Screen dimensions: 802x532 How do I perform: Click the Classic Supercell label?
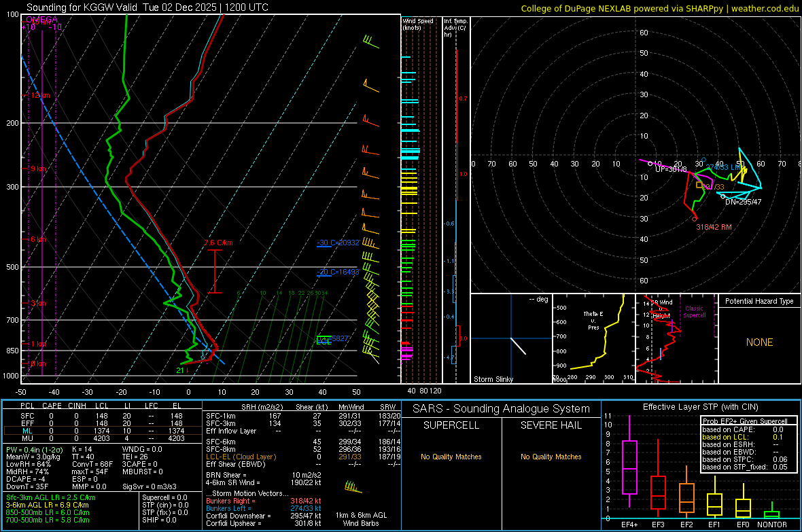[694, 312]
